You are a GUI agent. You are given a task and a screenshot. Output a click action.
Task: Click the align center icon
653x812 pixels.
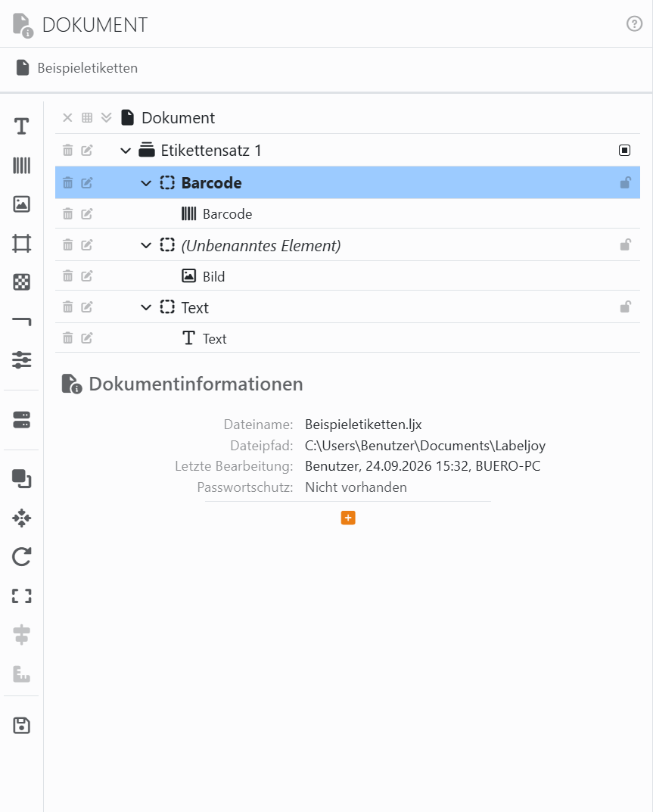pos(21,635)
